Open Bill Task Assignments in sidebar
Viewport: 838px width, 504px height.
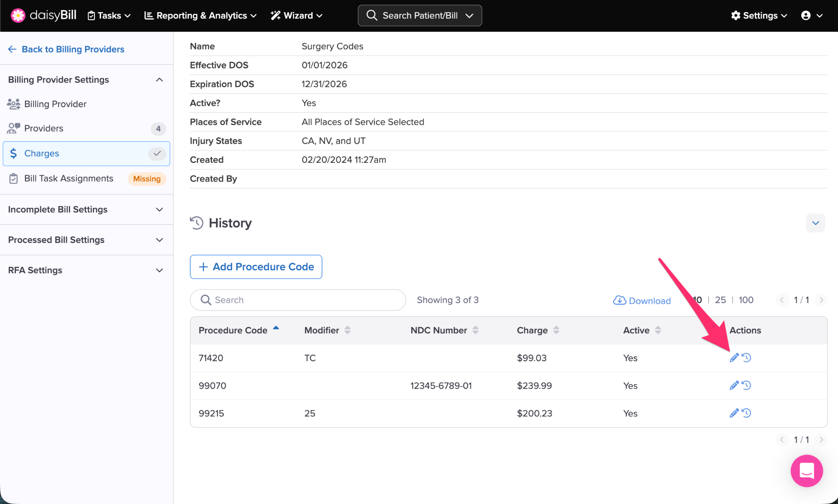coord(69,178)
